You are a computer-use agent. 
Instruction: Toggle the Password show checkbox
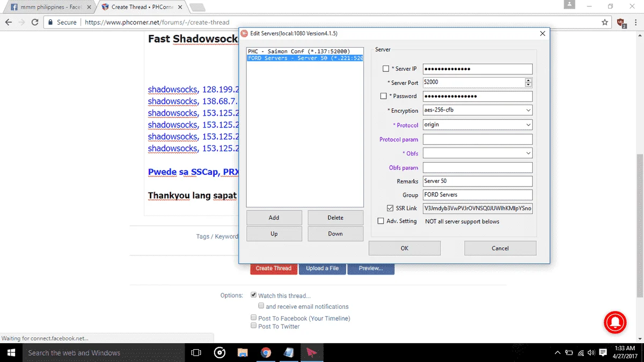tap(383, 96)
